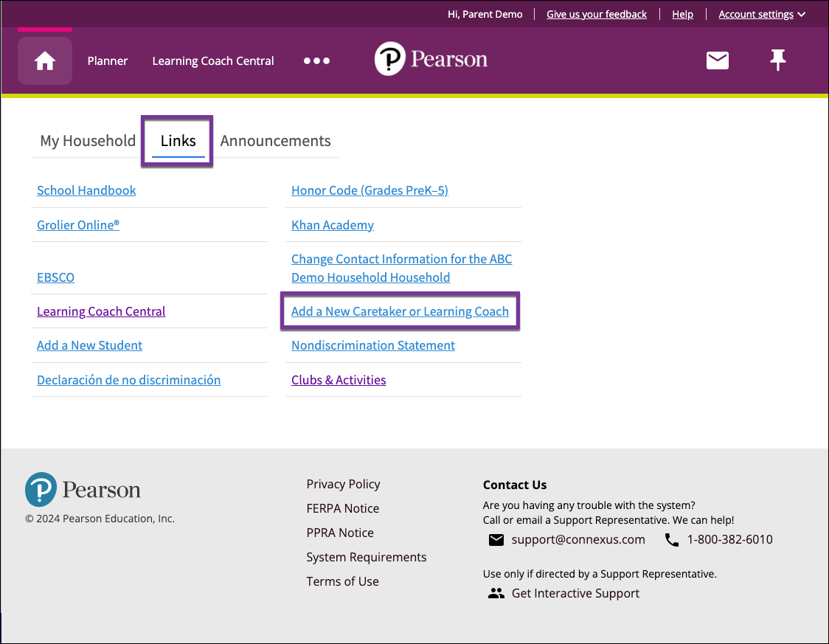Viewport: 829px width, 644px height.
Task: Open the Announcements tab
Action: 275,140
